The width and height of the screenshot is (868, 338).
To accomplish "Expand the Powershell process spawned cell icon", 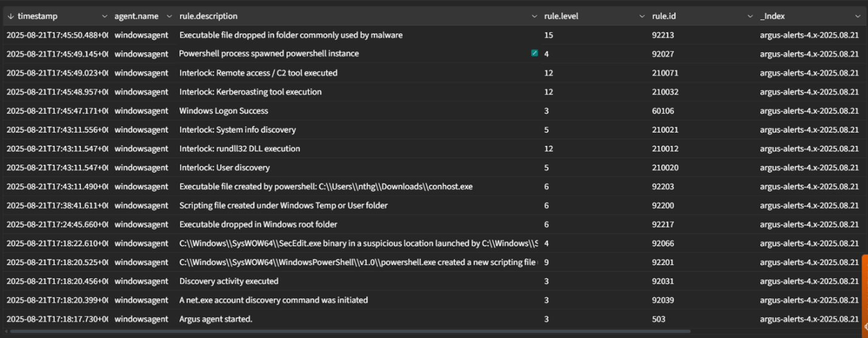I will click(x=534, y=53).
